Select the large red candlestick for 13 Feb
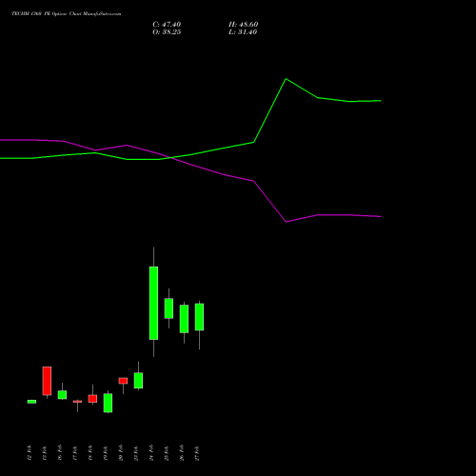 pos(47,381)
